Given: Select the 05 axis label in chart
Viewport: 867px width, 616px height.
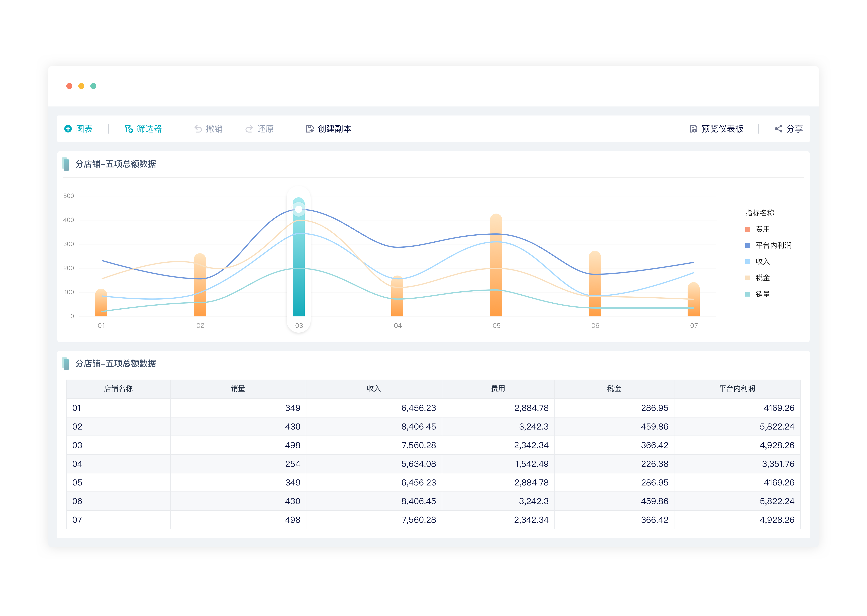Looking at the screenshot, I should [497, 325].
